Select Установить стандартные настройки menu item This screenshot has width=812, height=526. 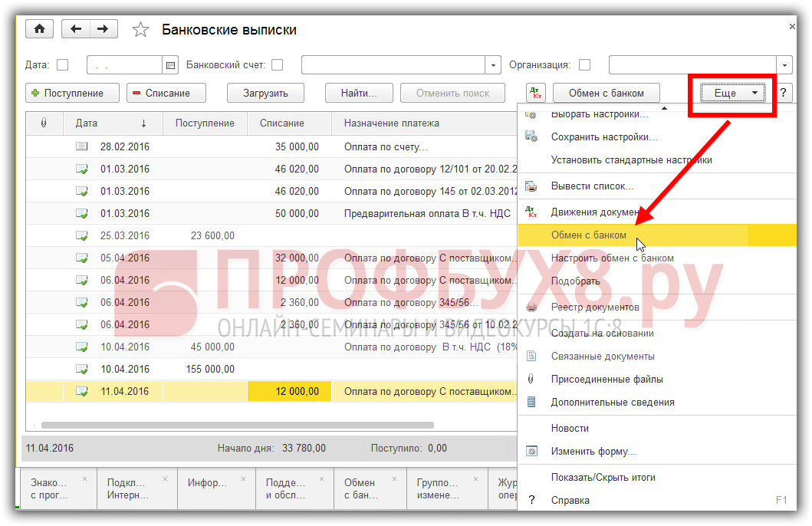(x=656, y=160)
